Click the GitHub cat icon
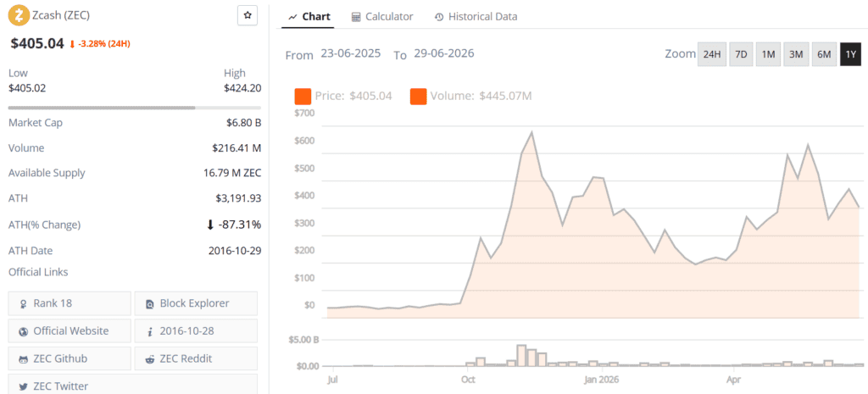 pos(23,359)
